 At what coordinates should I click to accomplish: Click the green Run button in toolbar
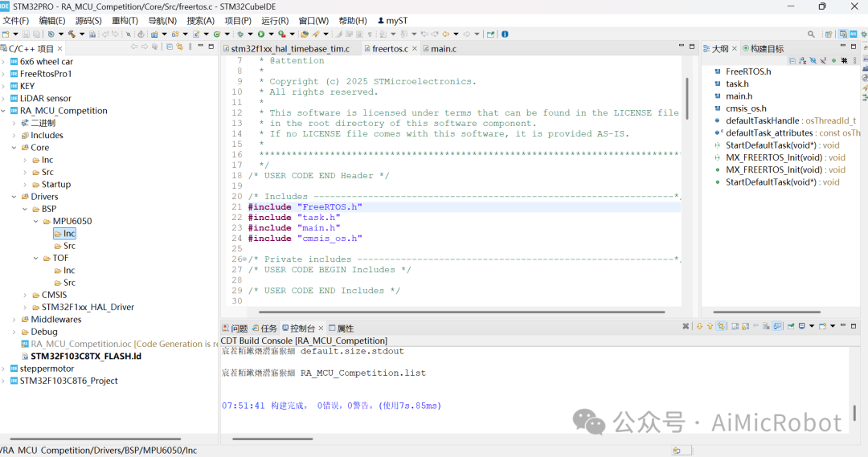coord(261,34)
